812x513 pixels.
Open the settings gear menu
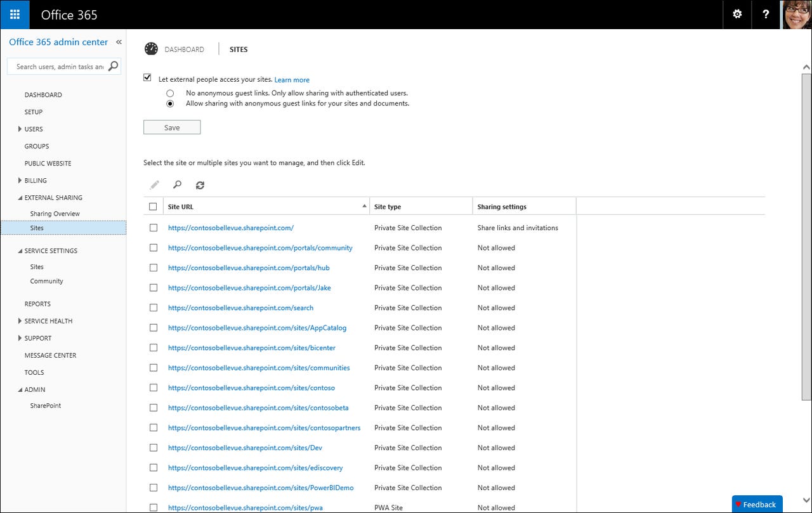[737, 14]
